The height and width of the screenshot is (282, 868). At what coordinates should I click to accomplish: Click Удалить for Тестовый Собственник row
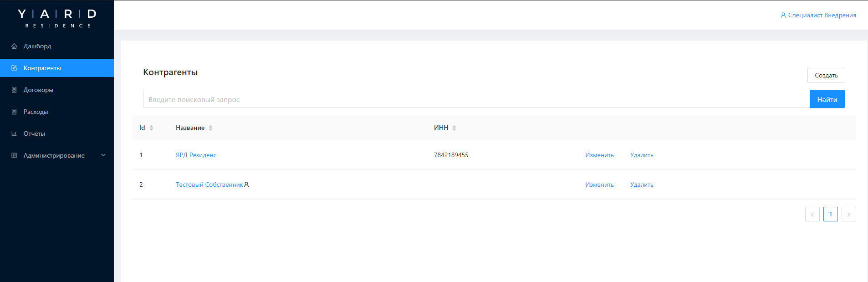point(642,185)
